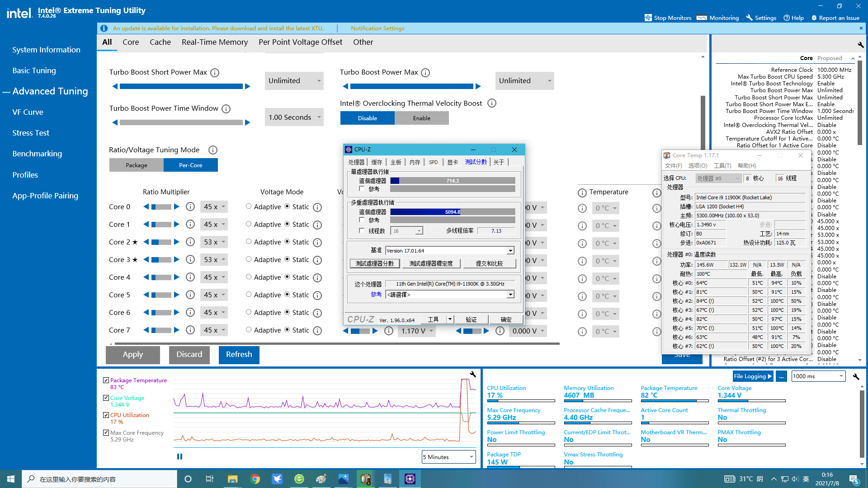
Task: Show info for Temperature column
Action: tap(582, 193)
